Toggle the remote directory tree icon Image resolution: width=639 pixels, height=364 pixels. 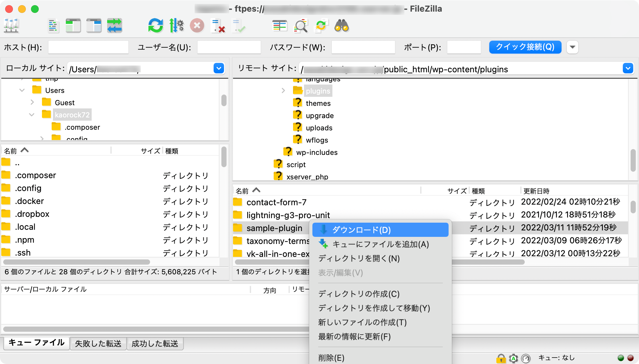(94, 26)
